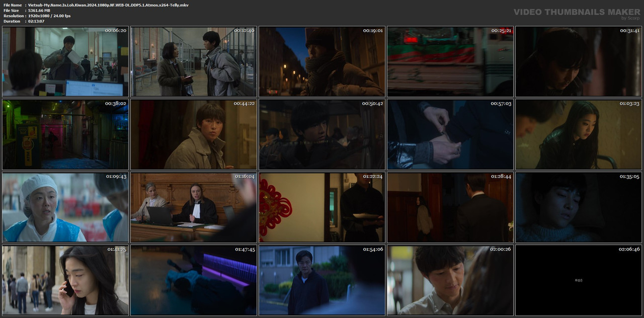This screenshot has height=318, width=644.
Task: Choose the phone-call frame at 01:41:25
Action: coord(65,280)
